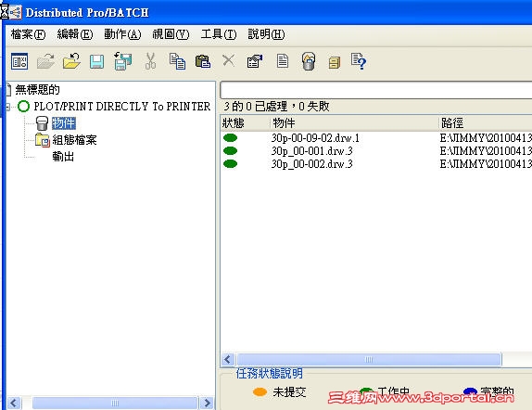Click left arrow of tree panel scrollbar
The width and height of the screenshot is (532, 410).
click(14, 404)
